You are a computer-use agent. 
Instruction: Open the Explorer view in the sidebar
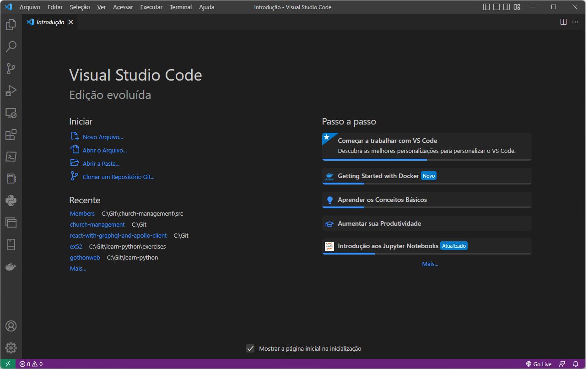click(11, 25)
